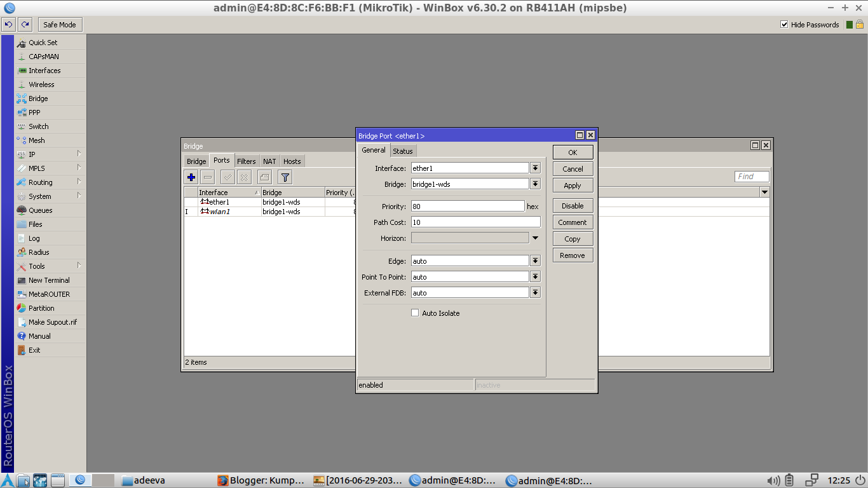This screenshot has width=868, height=488.
Task: Click the Copy button in Bridge Port dialog
Action: tap(572, 238)
